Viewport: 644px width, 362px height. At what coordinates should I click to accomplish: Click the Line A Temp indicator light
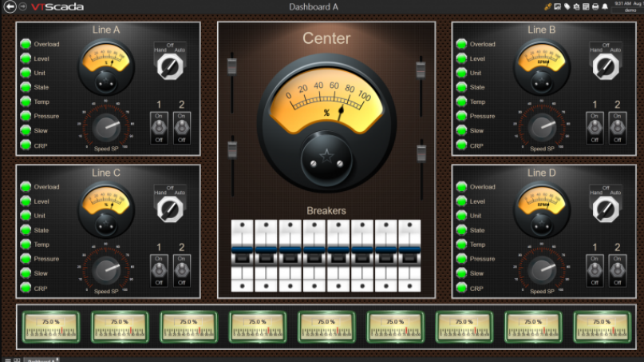pos(26,101)
